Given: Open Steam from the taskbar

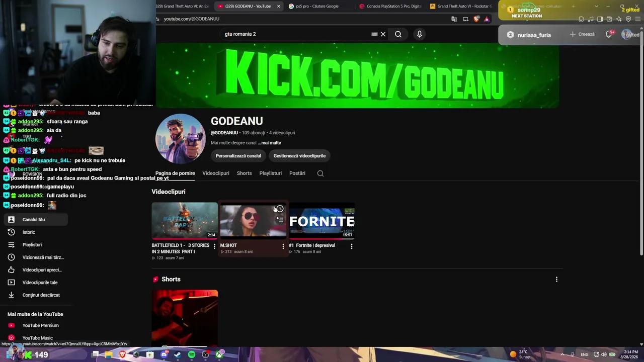Looking at the screenshot, I should point(178,354).
